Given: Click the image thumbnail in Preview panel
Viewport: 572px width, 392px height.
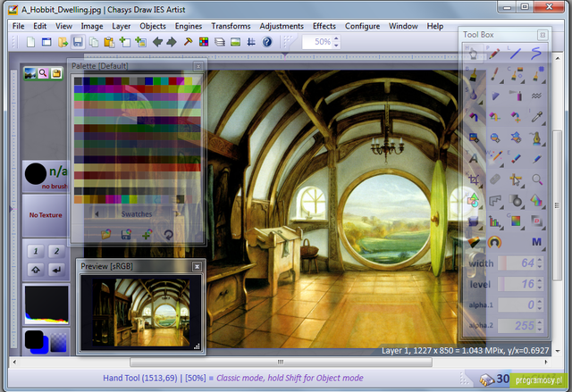Looking at the screenshot, I should point(141,313).
